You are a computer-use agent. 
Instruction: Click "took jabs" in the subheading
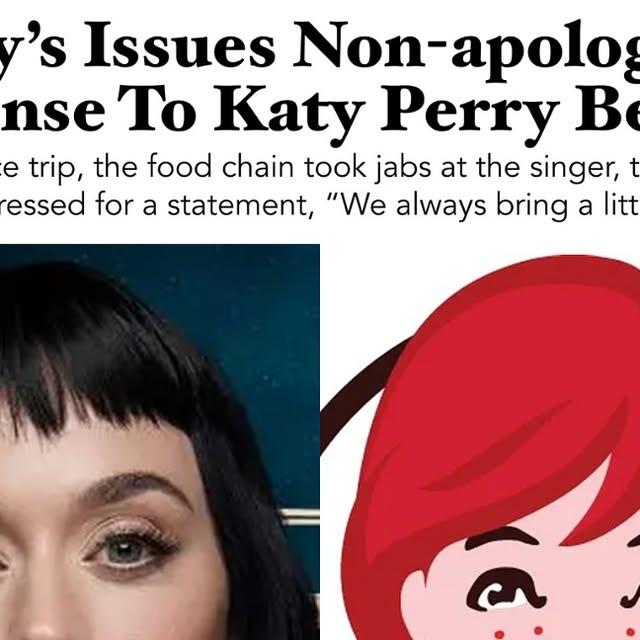pyautogui.click(x=368, y=169)
